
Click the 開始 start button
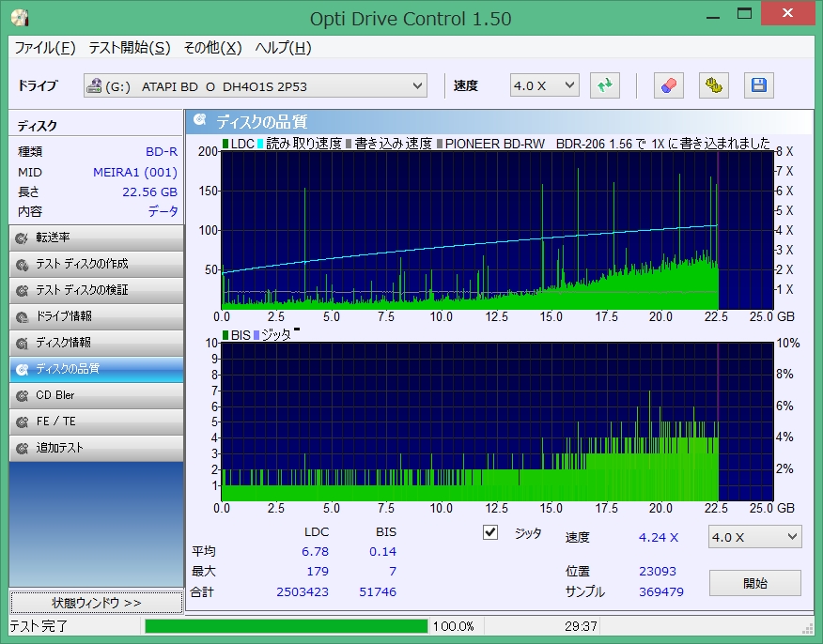click(x=754, y=583)
